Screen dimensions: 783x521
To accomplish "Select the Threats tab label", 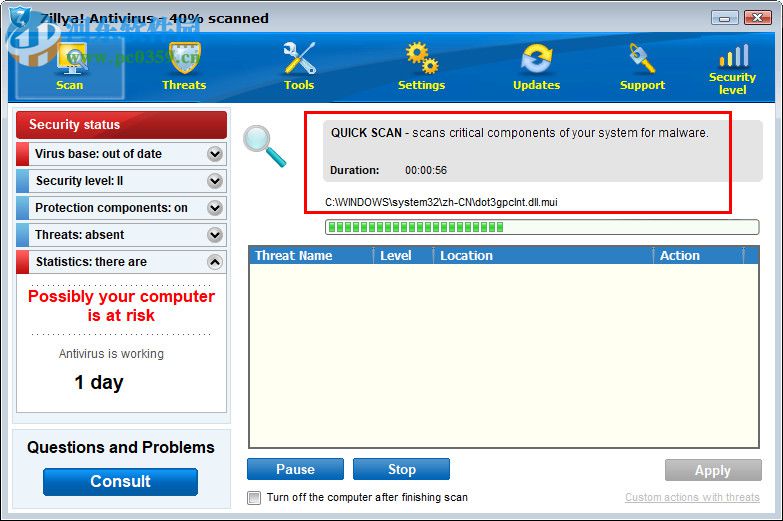I will tap(184, 85).
